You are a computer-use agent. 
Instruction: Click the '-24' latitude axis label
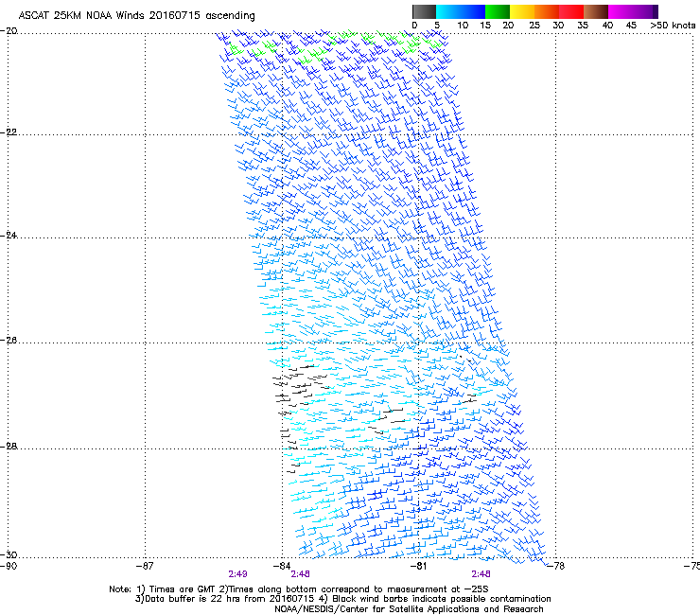click(x=9, y=235)
